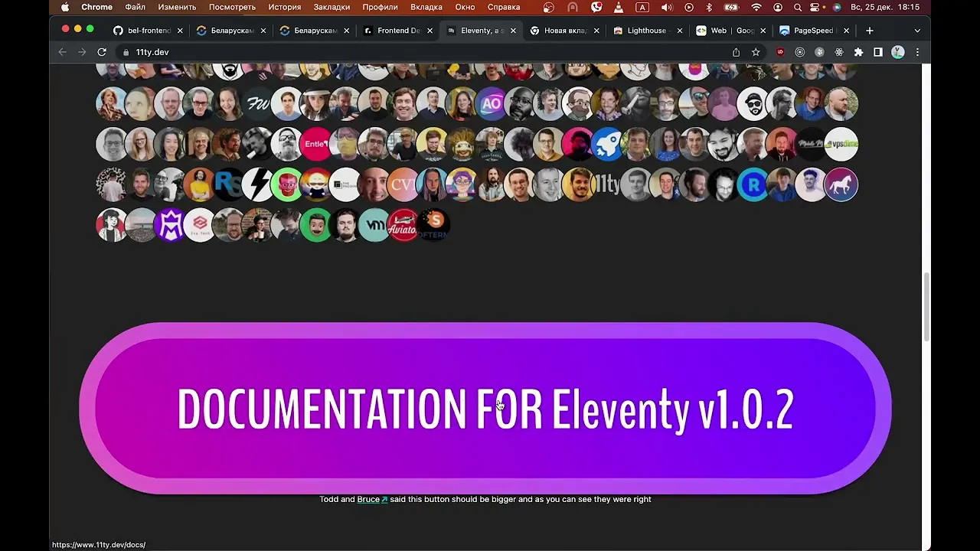980x551 pixels.
Task: Open the Chrome three-dot menu
Action: pos(917,52)
